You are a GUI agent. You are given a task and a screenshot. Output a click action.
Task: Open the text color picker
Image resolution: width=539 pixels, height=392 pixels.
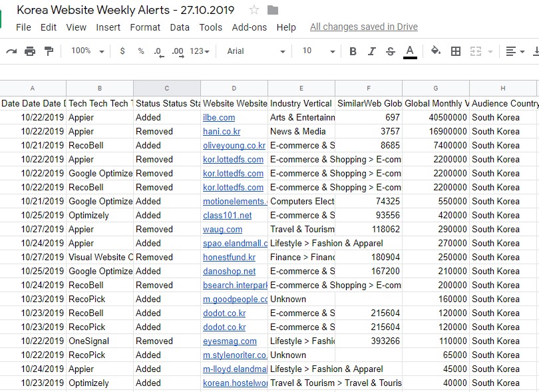point(410,51)
